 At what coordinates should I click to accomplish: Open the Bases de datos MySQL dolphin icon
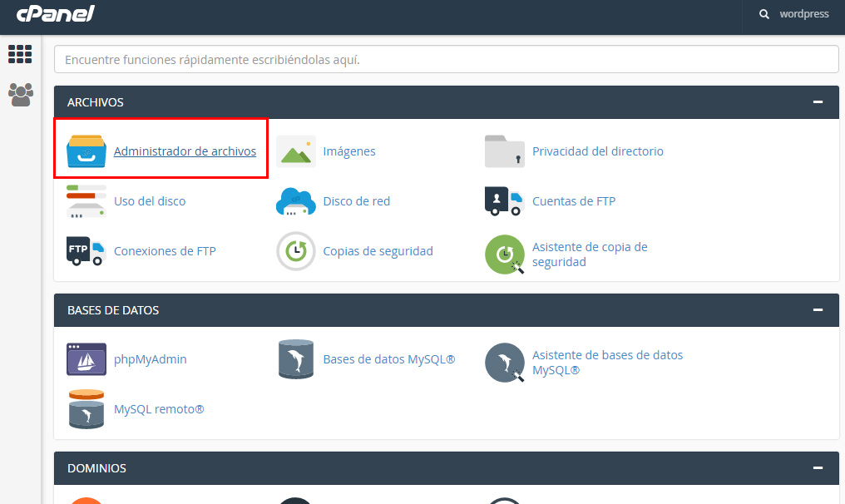click(x=296, y=359)
